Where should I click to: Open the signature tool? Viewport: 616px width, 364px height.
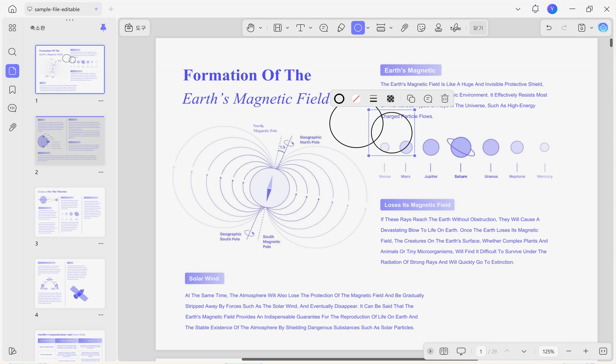456,28
